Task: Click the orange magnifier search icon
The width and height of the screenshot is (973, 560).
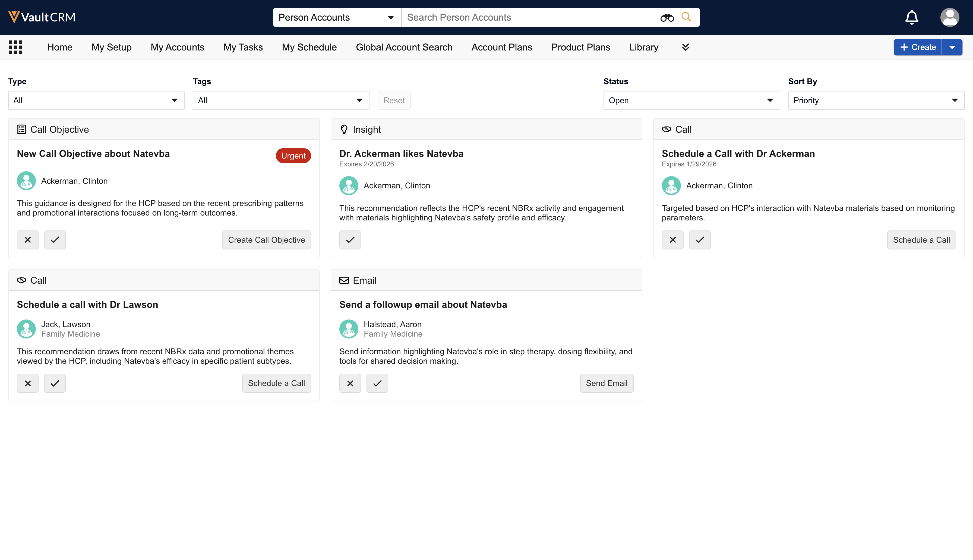Action: tap(686, 17)
